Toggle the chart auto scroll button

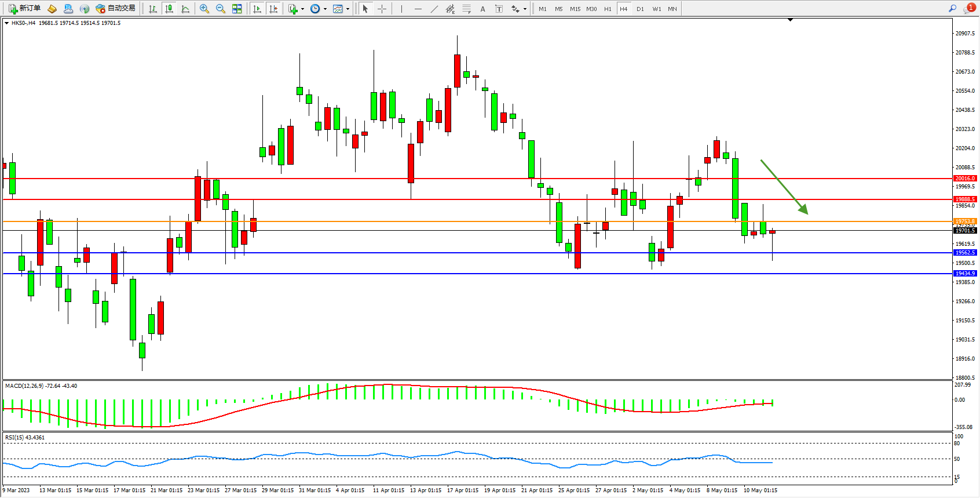257,9
